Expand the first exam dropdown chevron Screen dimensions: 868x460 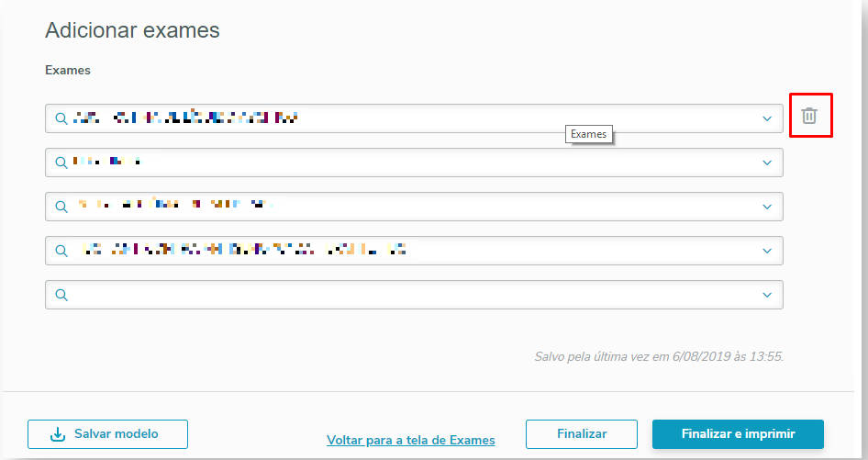(x=767, y=118)
